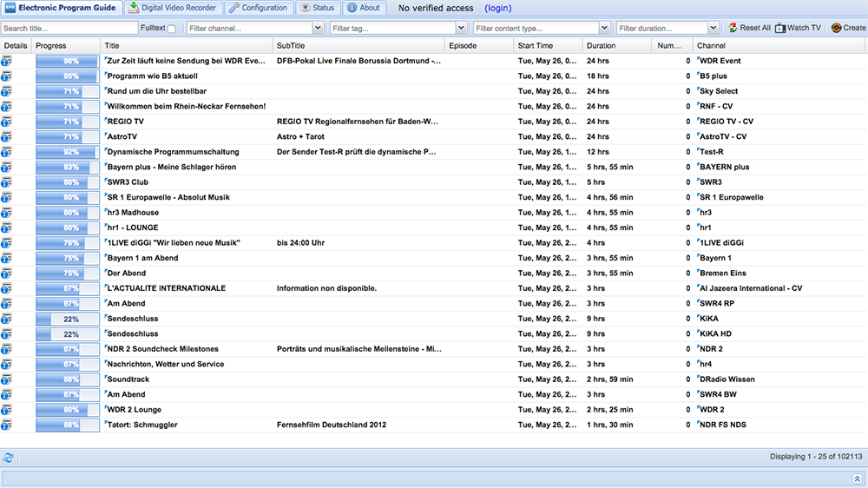Select the subtitle "Fernsehfilm Deutschland 2012"
This screenshot has width=868, height=488.
[332, 425]
